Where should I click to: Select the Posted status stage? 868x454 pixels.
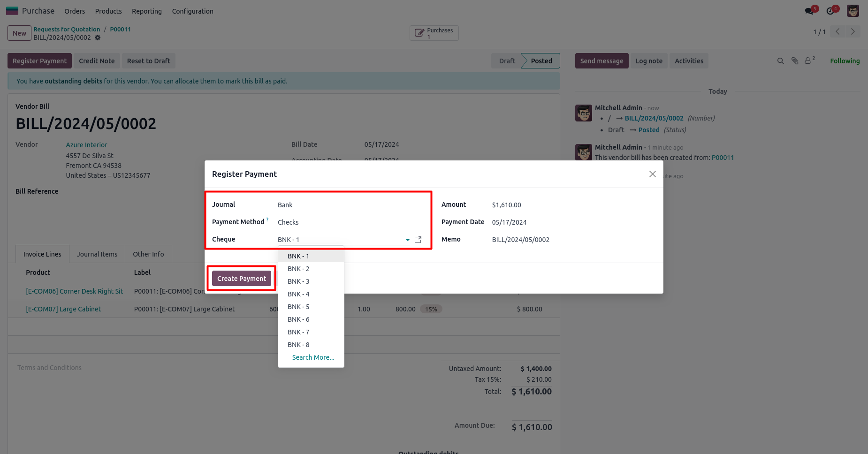pyautogui.click(x=541, y=61)
